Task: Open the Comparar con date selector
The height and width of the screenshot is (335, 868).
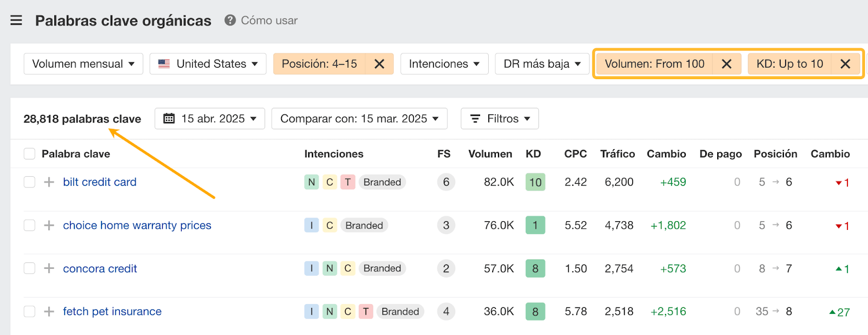Action: point(359,119)
